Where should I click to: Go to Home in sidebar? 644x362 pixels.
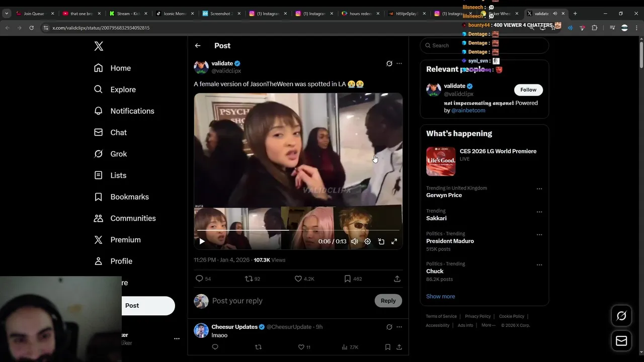(113, 68)
